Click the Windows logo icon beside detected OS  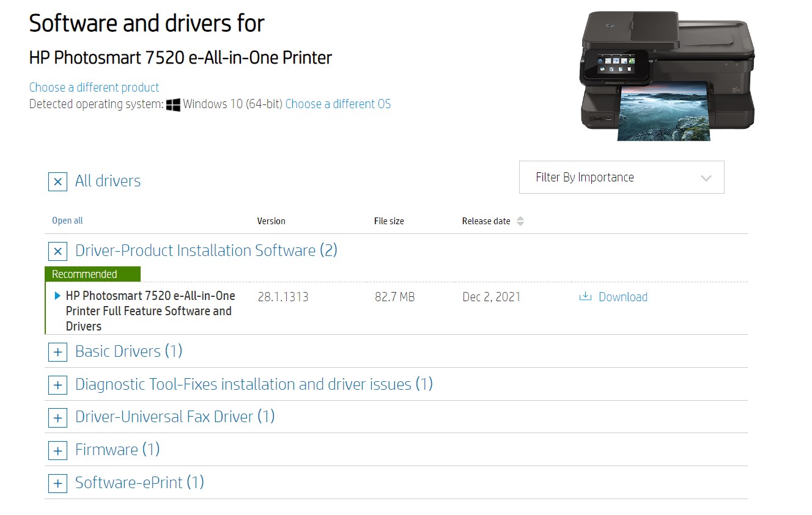(x=173, y=104)
